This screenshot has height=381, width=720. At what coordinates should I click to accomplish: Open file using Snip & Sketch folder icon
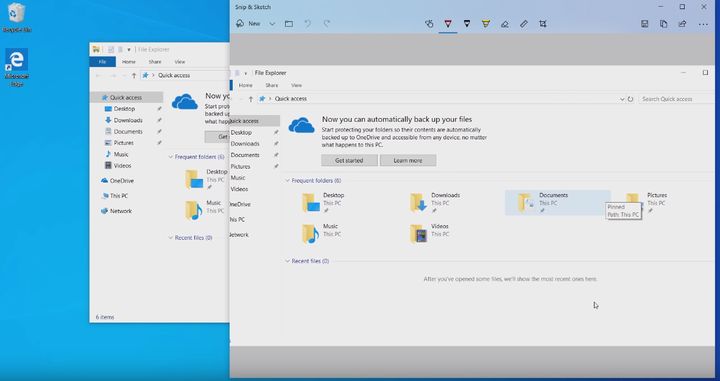(289, 24)
